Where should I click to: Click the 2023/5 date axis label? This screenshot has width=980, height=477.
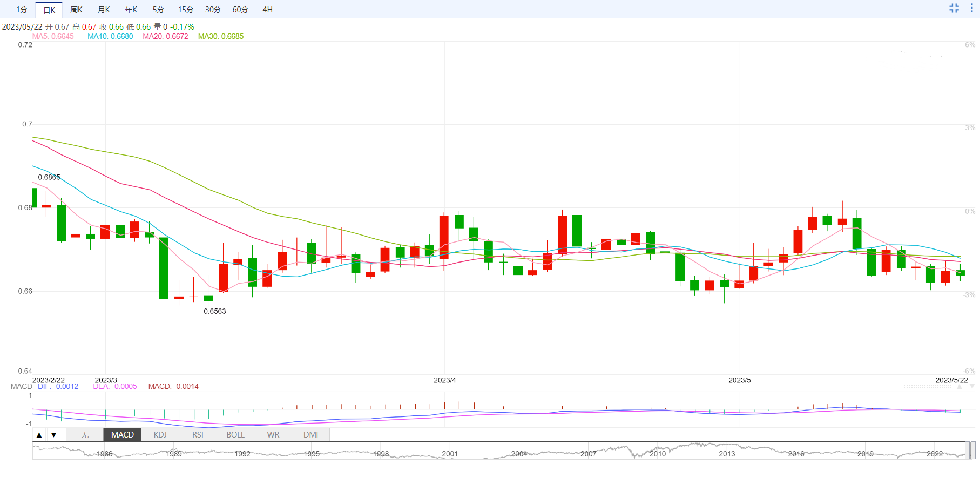coord(740,380)
